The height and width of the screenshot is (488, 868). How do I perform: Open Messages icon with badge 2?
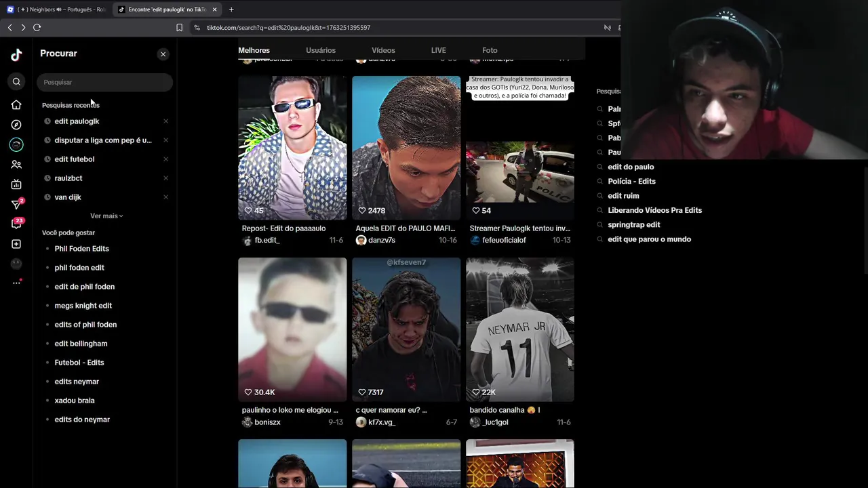[17, 204]
